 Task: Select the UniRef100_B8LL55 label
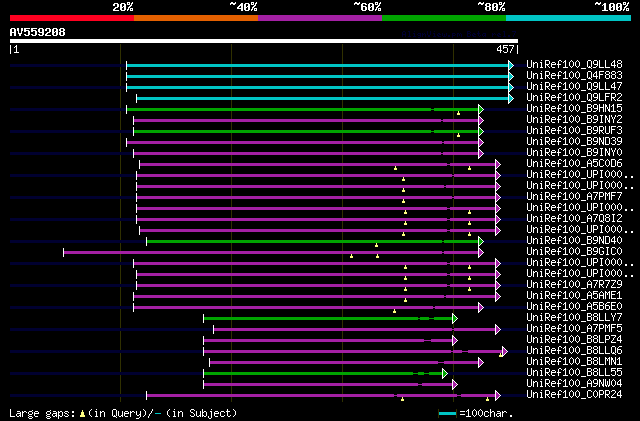pos(574,373)
